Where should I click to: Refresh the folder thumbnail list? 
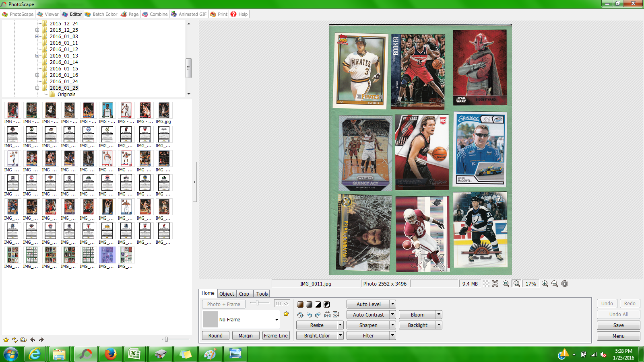click(15, 340)
